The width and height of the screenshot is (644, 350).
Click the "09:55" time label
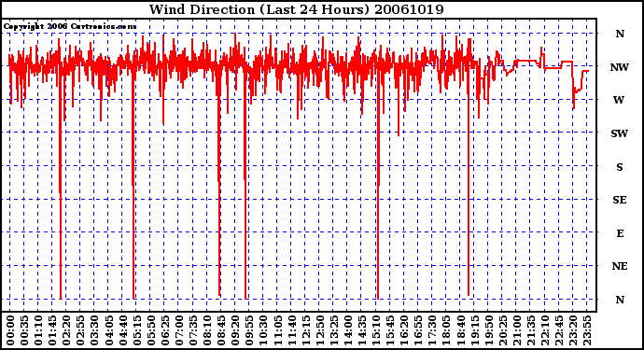pyautogui.click(x=249, y=330)
